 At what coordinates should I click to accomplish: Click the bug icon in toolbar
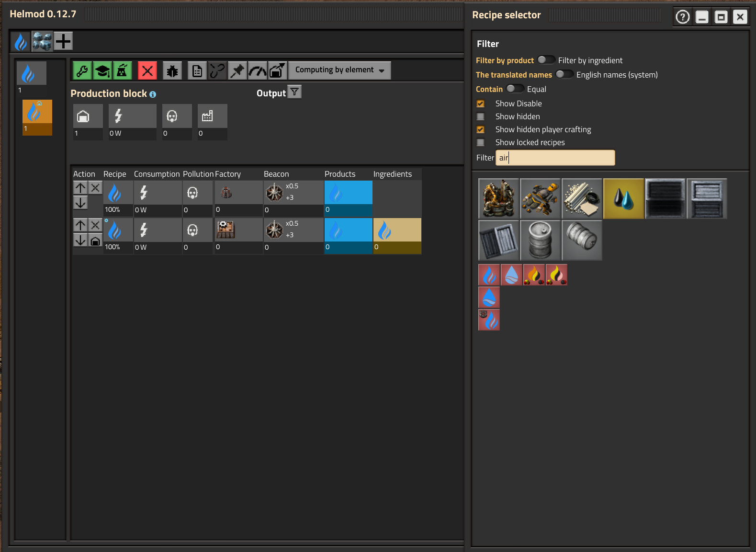pyautogui.click(x=172, y=71)
